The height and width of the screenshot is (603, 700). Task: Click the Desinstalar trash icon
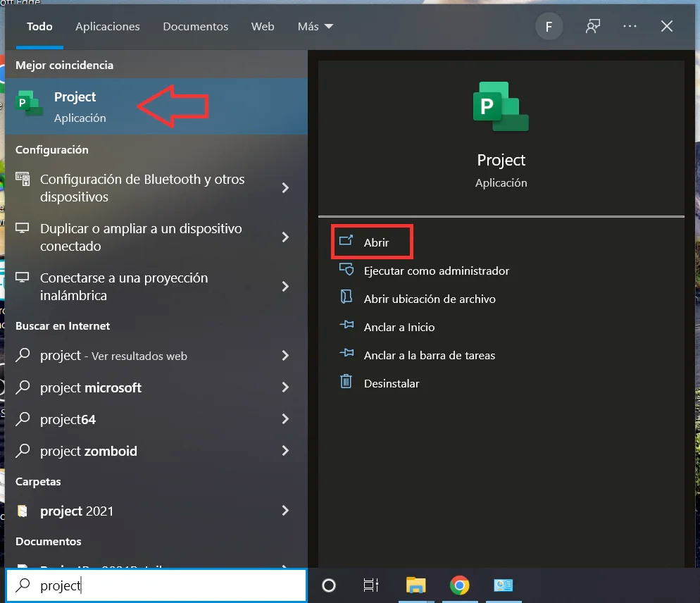click(x=346, y=381)
